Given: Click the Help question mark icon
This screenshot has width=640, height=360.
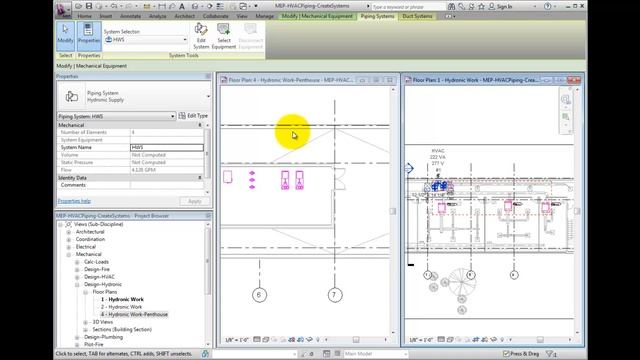Looking at the screenshot, I should tap(548, 6).
